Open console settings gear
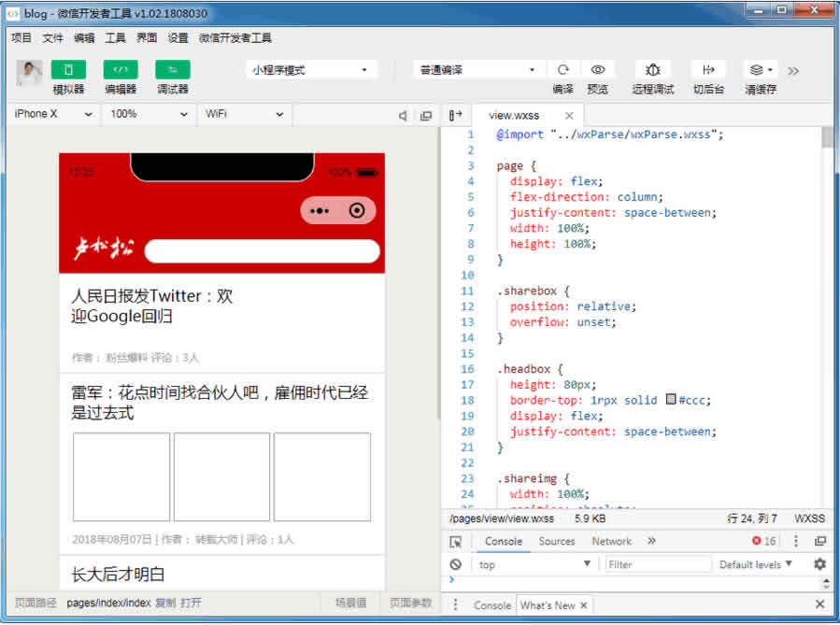The height and width of the screenshot is (625, 840). click(819, 564)
